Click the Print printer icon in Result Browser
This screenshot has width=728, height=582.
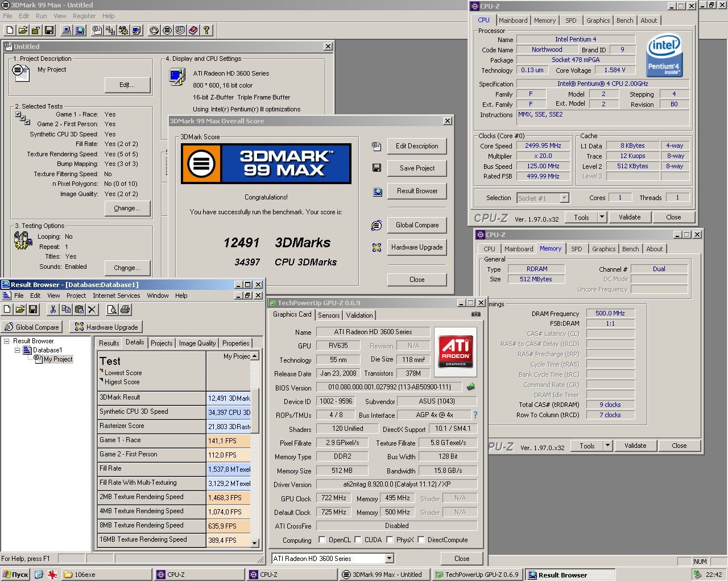pyautogui.click(x=125, y=309)
